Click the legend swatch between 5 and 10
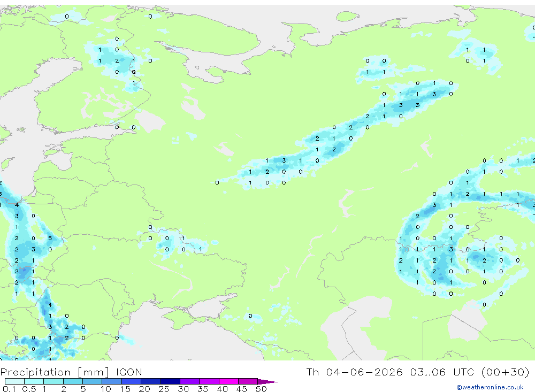The width and height of the screenshot is (535, 392). [x=93, y=381]
